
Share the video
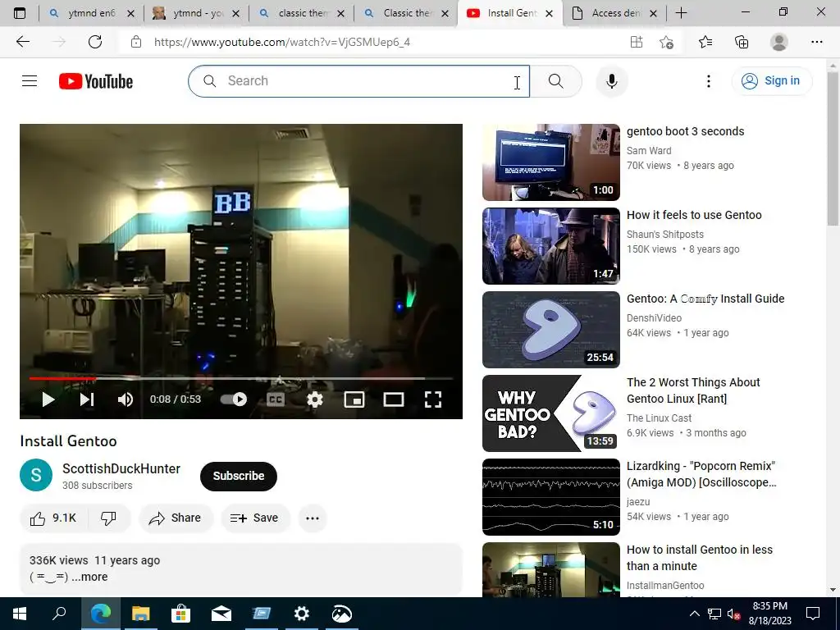click(176, 518)
